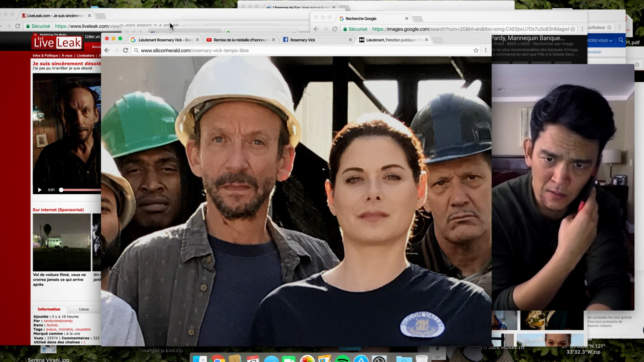The height and width of the screenshot is (362, 644).
Task: Close the Lieutenant Rosemary Vick Google tab
Action: 197,40
